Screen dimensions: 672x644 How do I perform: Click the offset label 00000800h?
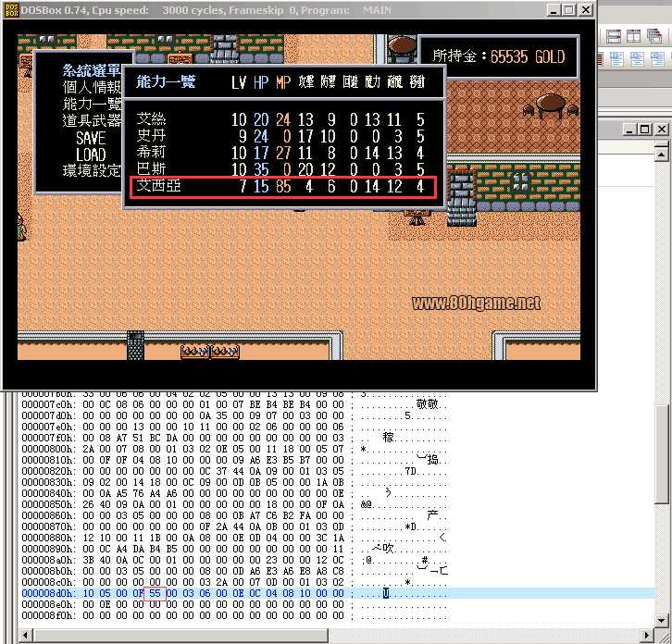click(x=48, y=449)
